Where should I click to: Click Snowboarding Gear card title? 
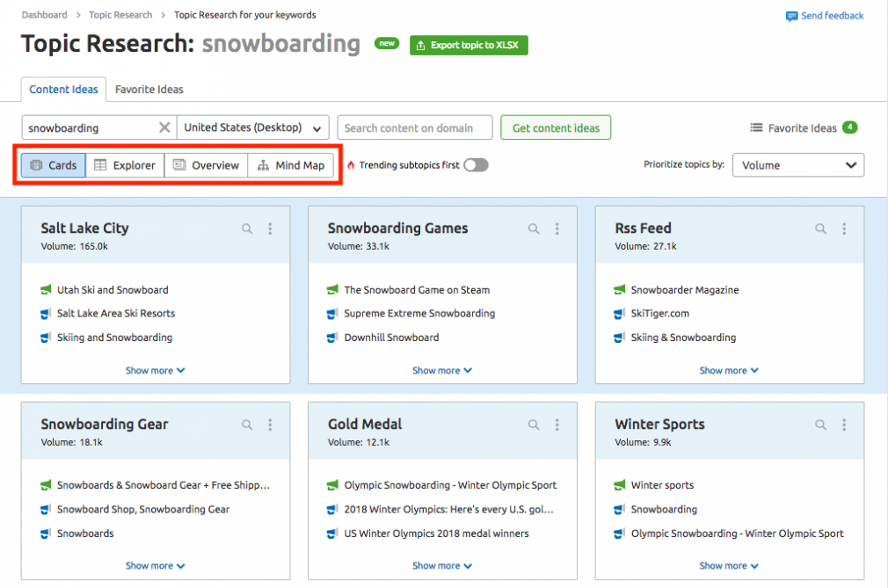(105, 425)
